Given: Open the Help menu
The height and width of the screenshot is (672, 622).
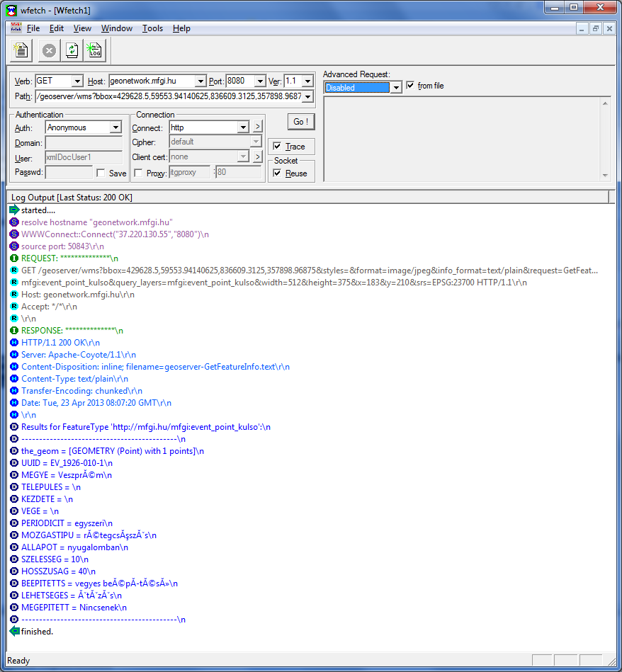Looking at the screenshot, I should point(181,28).
